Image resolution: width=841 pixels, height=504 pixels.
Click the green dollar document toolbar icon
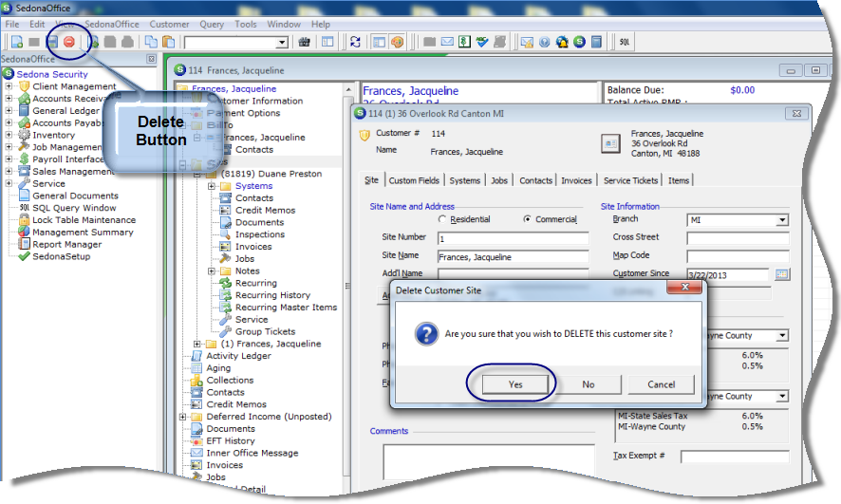coord(464,42)
